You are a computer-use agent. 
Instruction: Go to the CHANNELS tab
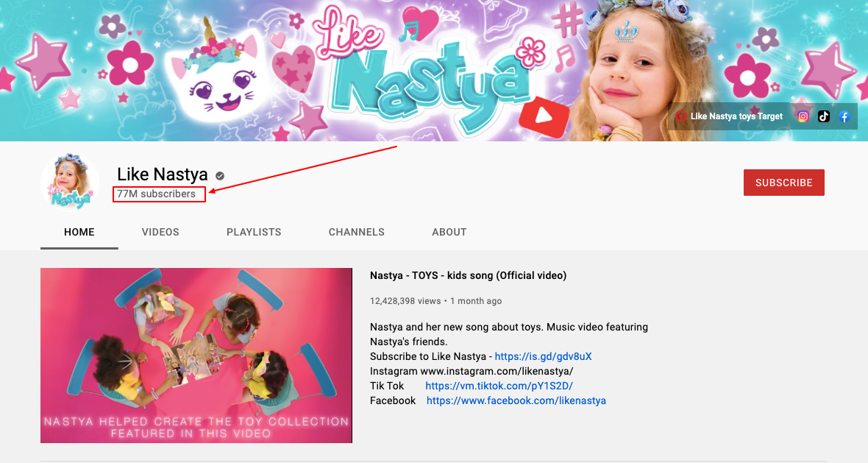[357, 232]
